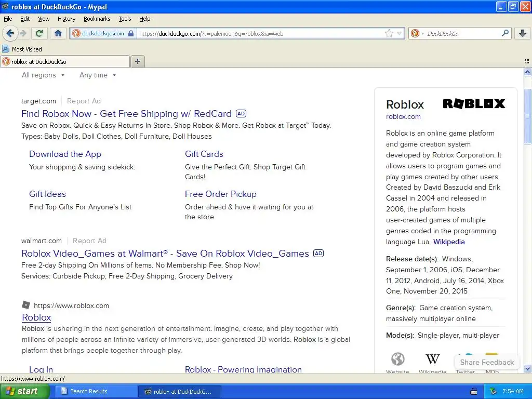Go back using the Back arrow button
Viewport: 532px width, 399px height.
10,33
